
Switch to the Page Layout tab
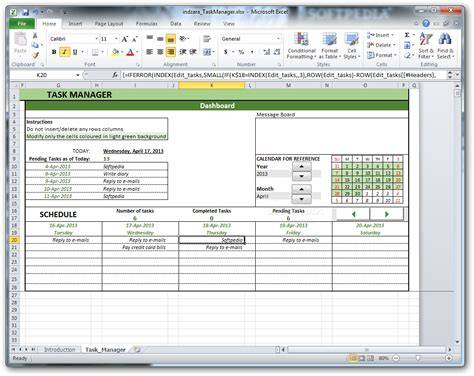(109, 24)
